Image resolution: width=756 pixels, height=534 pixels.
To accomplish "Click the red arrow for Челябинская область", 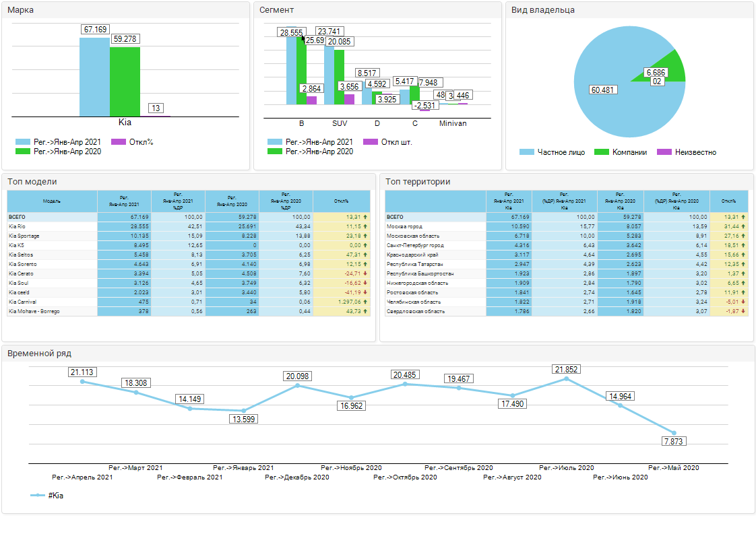I will tap(743, 302).
